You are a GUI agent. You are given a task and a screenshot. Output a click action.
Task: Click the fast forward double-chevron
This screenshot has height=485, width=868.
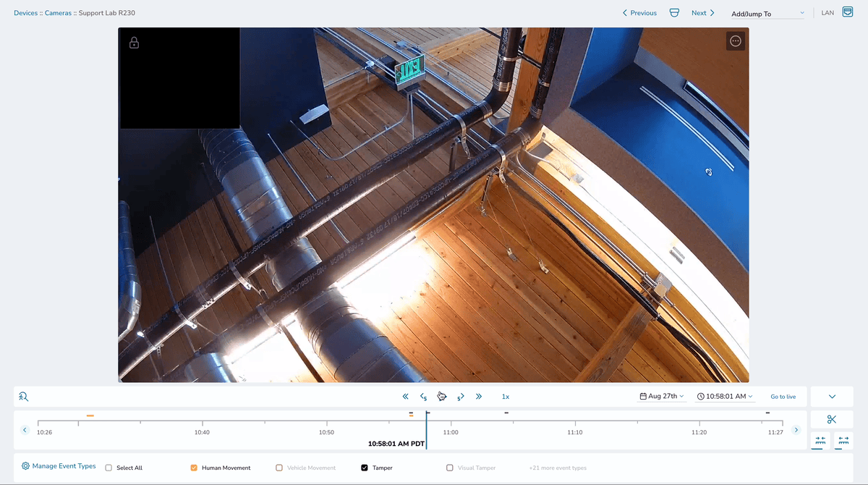pyautogui.click(x=479, y=397)
